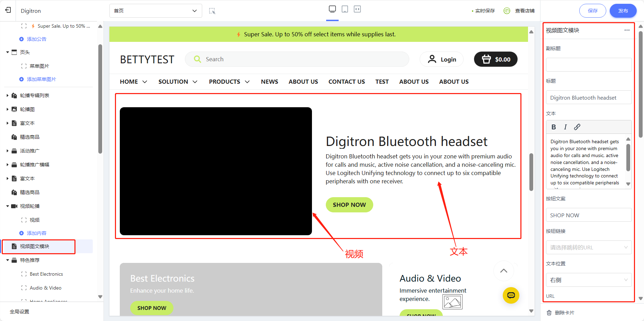This screenshot has width=644, height=321.
Task: Click the plus icon beside 添加公告
Action: [21, 39]
